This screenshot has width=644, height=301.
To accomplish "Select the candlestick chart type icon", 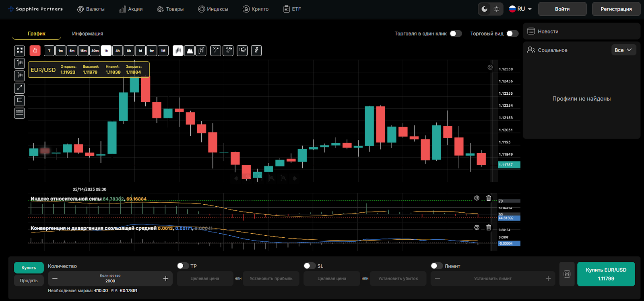I will tap(178, 51).
